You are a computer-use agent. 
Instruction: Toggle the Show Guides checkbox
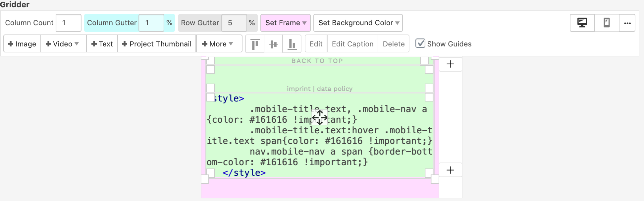pos(420,43)
